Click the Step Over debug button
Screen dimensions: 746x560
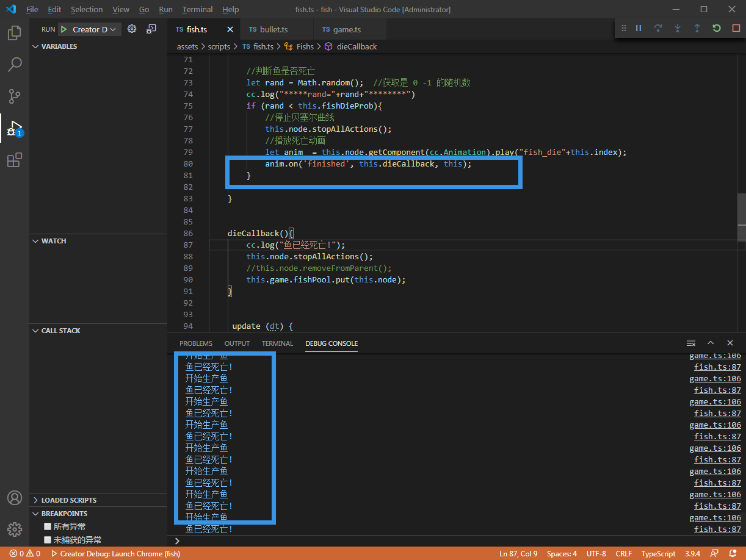pyautogui.click(x=658, y=28)
